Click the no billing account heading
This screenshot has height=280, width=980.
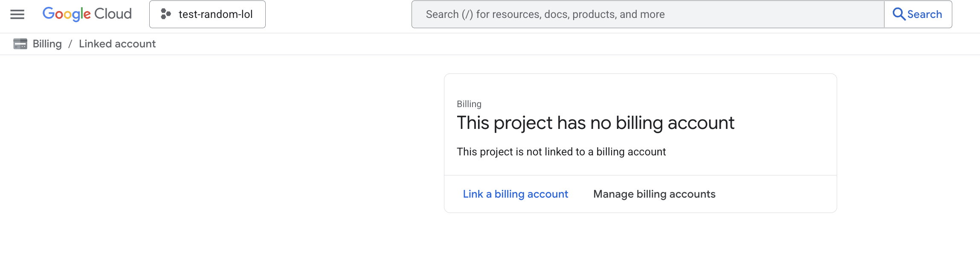[x=595, y=123]
